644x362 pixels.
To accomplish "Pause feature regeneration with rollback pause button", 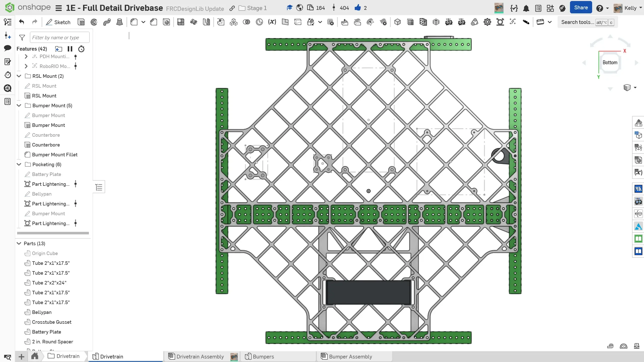I will point(70,49).
